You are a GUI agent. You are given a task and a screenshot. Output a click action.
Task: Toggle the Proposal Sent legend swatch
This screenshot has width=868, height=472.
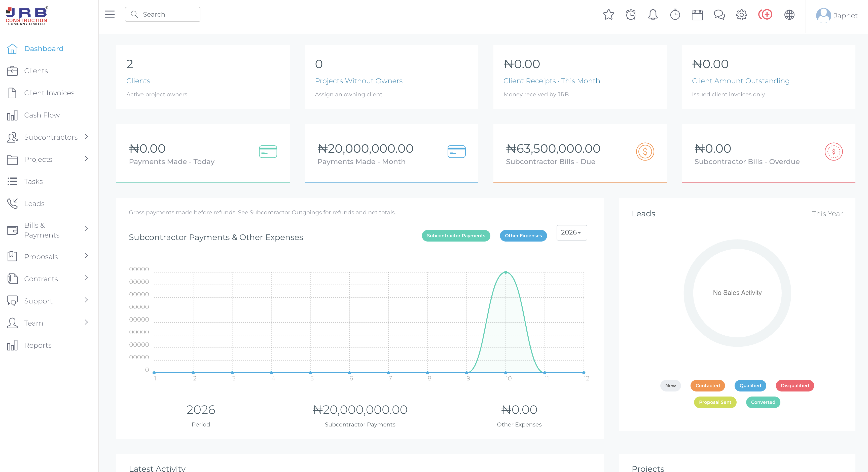click(x=715, y=402)
